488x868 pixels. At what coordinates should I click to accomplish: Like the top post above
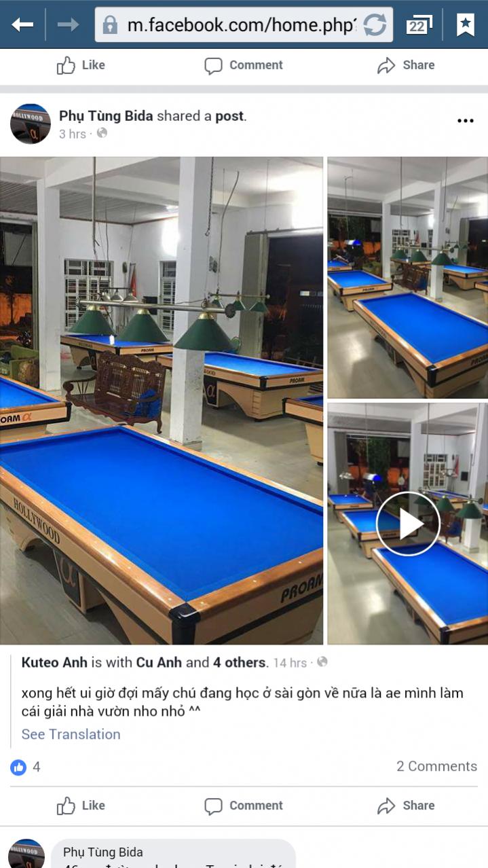(x=81, y=65)
